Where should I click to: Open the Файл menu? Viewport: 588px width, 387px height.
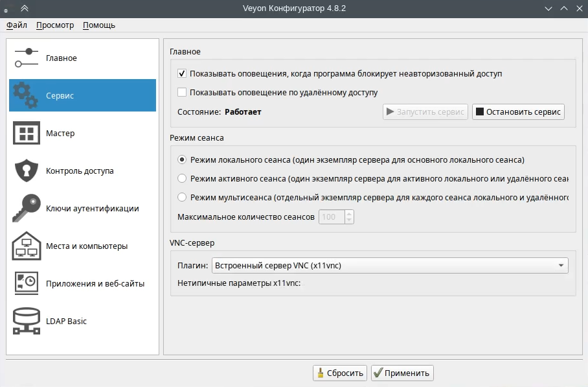tap(17, 25)
